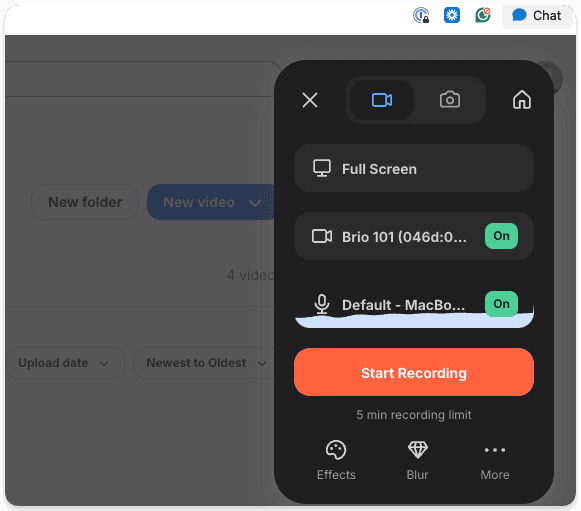
Task: Open the Default MacBook microphone selector
Action: click(414, 305)
